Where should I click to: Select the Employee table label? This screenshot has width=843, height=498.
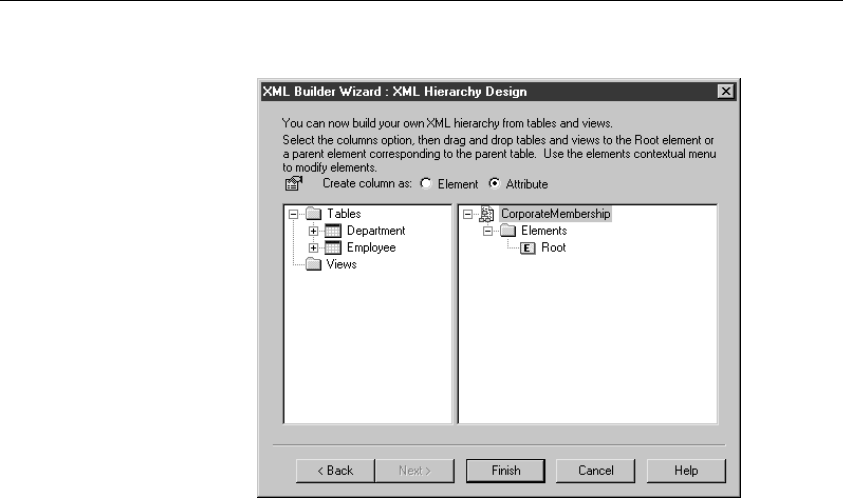click(371, 247)
